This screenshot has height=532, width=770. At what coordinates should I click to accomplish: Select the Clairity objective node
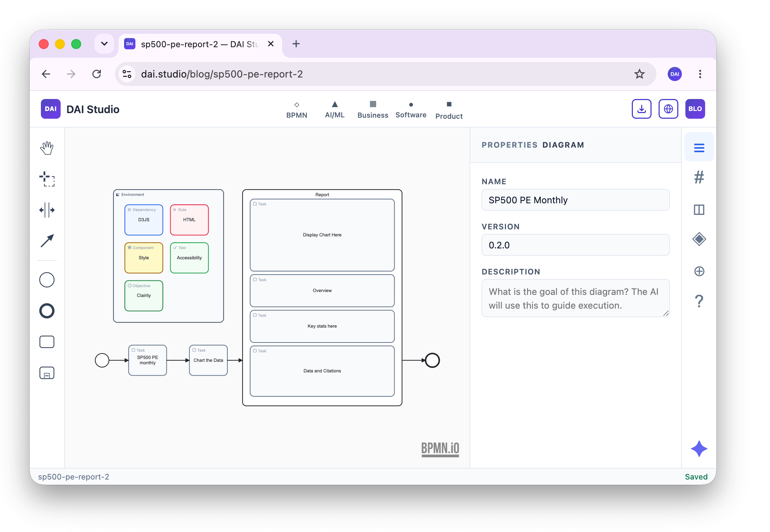pyautogui.click(x=144, y=296)
